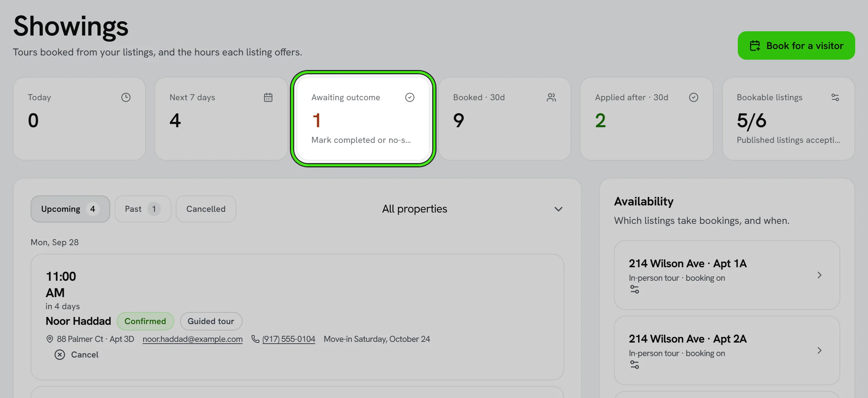
Task: Open the Today stat card
Action: (79, 119)
